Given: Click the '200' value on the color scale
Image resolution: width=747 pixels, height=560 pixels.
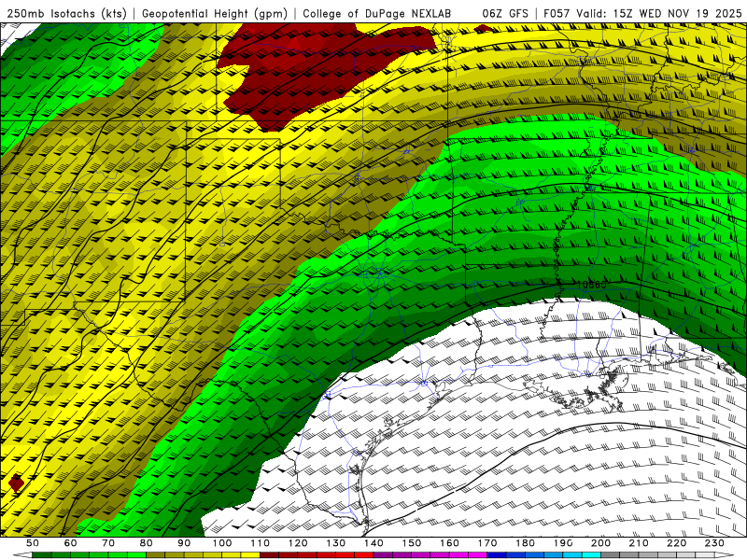Looking at the screenshot, I should pos(600,543).
